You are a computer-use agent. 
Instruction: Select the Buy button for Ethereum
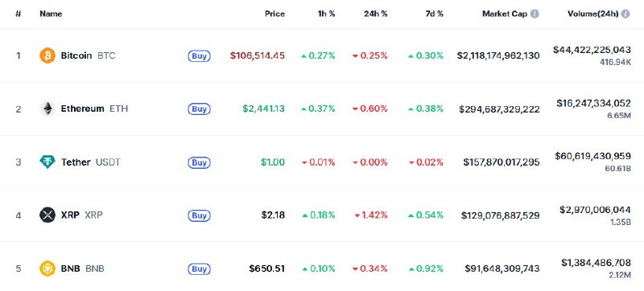click(199, 109)
